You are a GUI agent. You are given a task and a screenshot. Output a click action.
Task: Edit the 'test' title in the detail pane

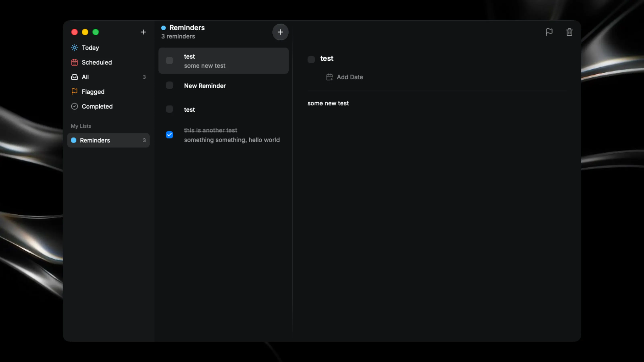click(x=327, y=59)
